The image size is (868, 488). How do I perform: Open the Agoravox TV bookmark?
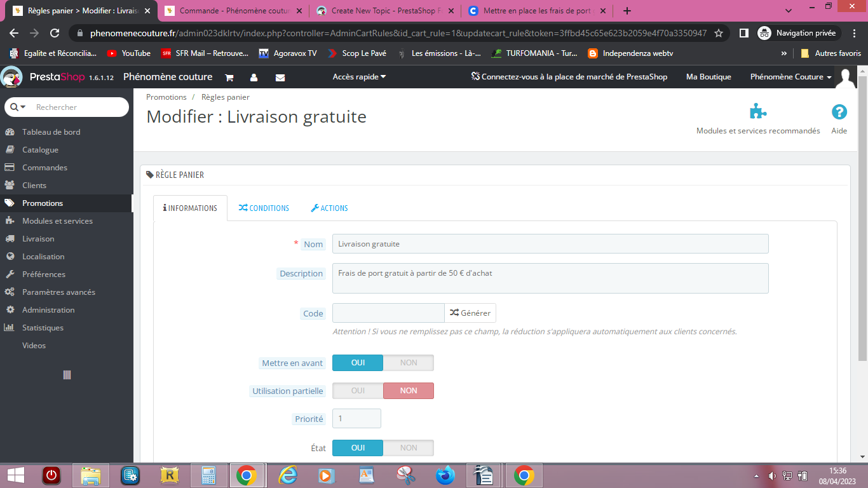(x=287, y=53)
